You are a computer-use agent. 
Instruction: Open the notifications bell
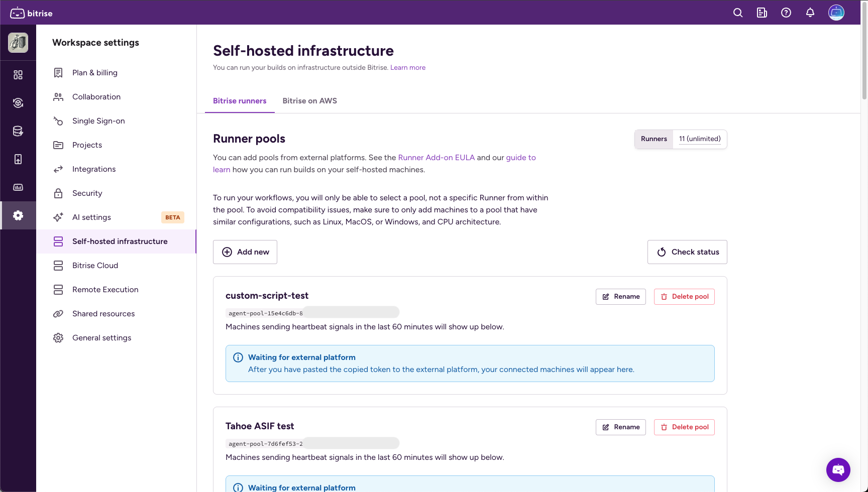click(810, 13)
